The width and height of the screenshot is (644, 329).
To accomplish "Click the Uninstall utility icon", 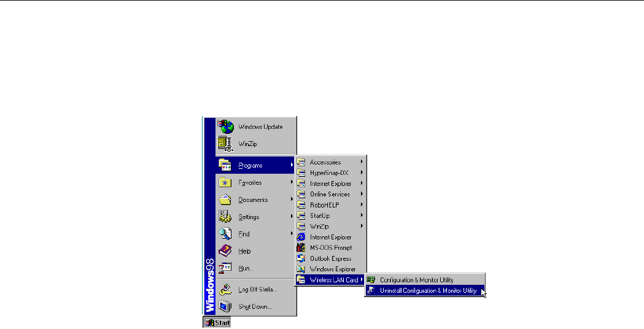I will pos(371,290).
